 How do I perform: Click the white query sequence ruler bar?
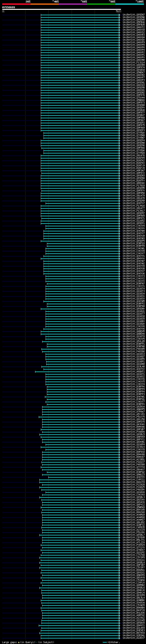coord(61,9)
